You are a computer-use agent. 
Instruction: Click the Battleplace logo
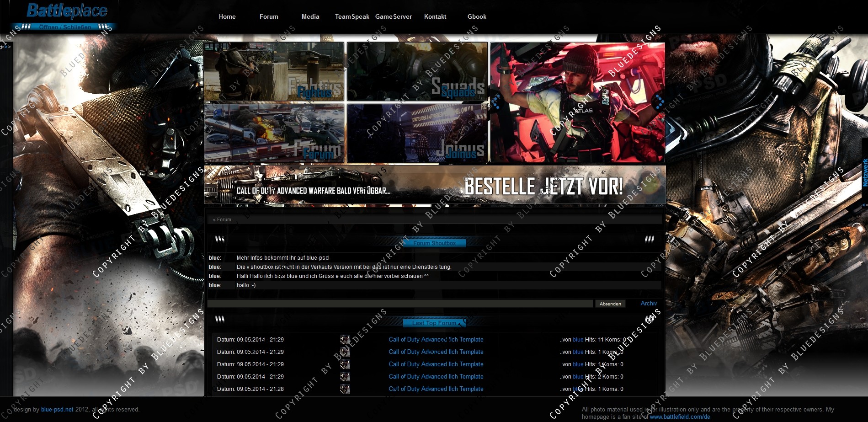tap(67, 11)
